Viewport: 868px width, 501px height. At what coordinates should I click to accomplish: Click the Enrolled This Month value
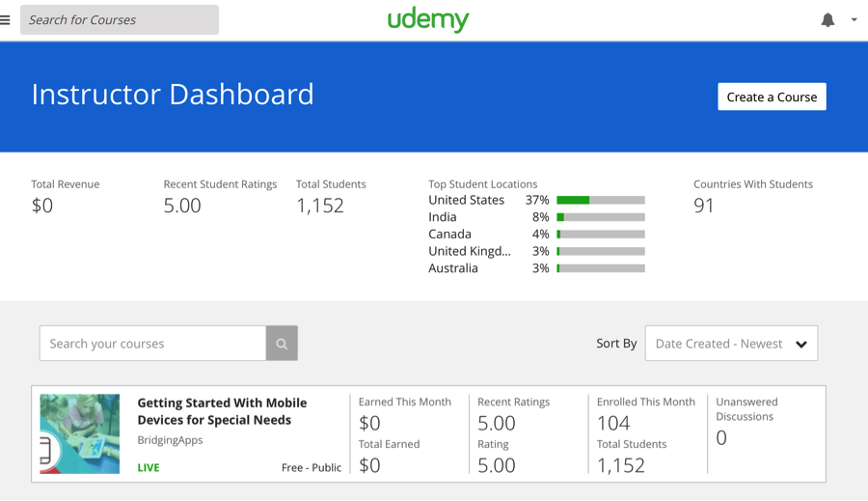(613, 423)
